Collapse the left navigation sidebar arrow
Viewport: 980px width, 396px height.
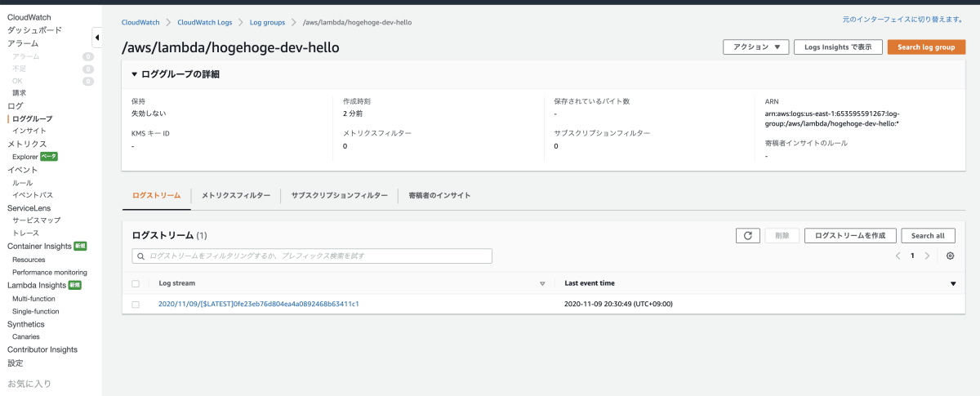(97, 38)
